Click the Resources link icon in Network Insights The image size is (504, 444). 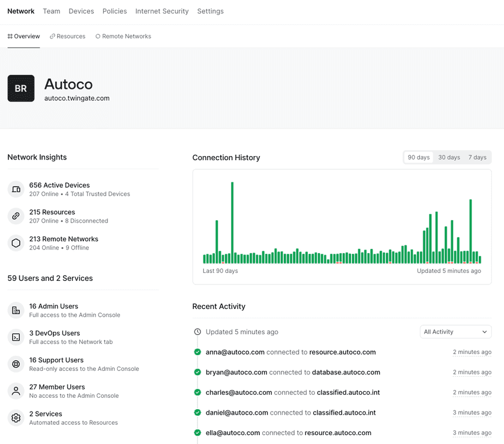click(16, 216)
